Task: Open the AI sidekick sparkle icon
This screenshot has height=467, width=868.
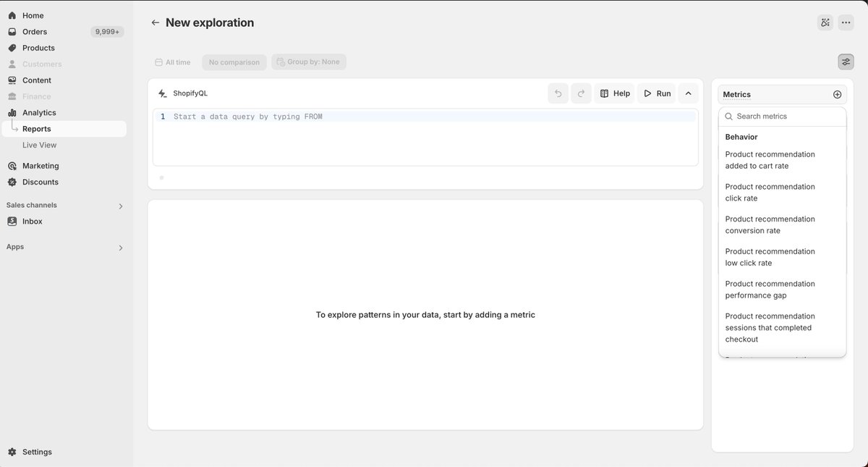Action: pos(825,22)
